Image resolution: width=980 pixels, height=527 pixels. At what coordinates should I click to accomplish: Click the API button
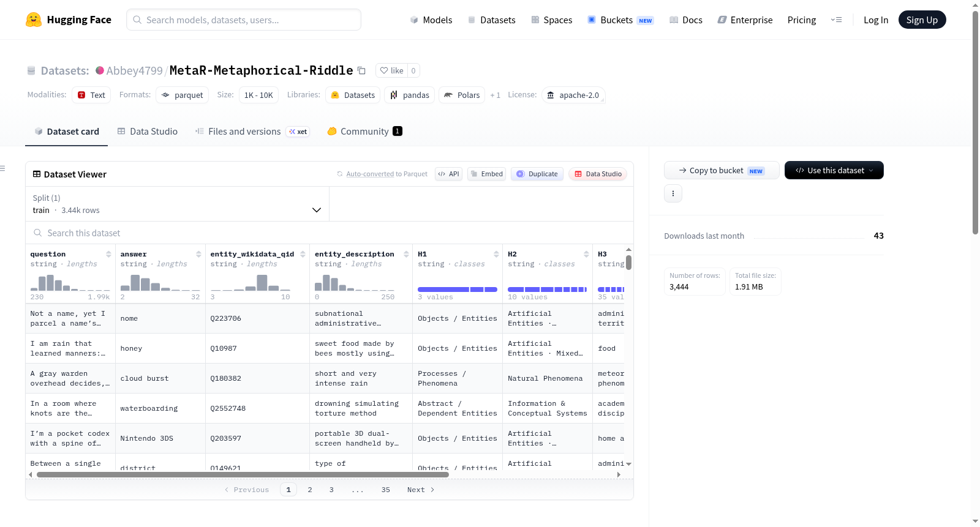tap(448, 174)
